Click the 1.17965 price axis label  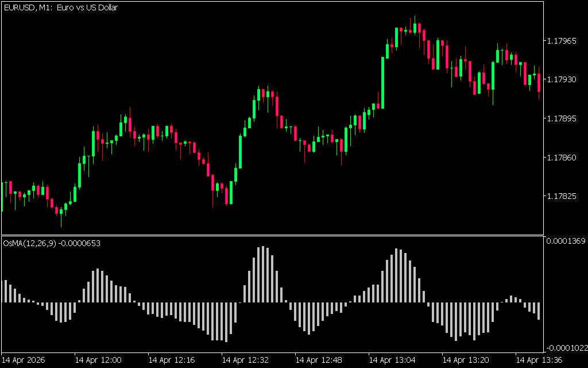pos(562,41)
